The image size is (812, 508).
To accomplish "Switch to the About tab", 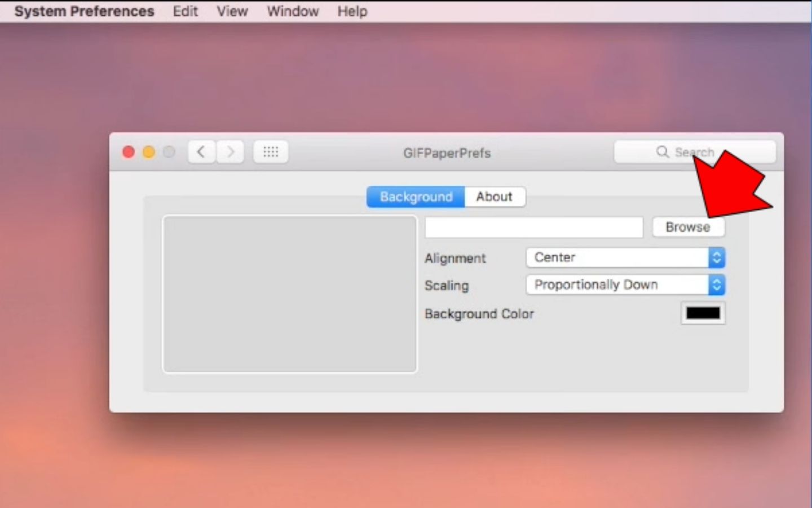I will pyautogui.click(x=495, y=197).
